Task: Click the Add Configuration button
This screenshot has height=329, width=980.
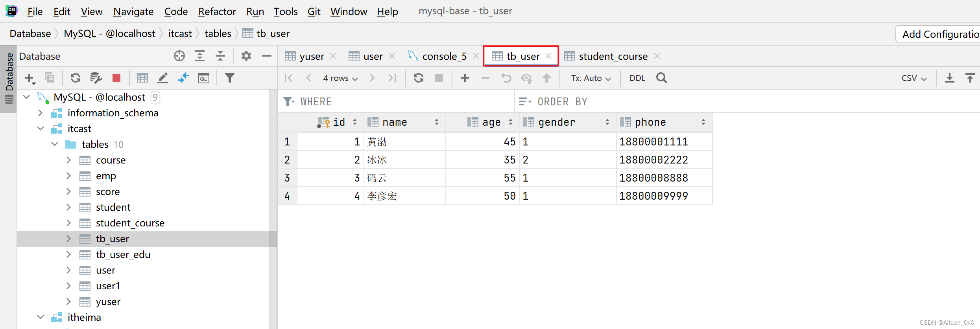Action: tap(938, 34)
